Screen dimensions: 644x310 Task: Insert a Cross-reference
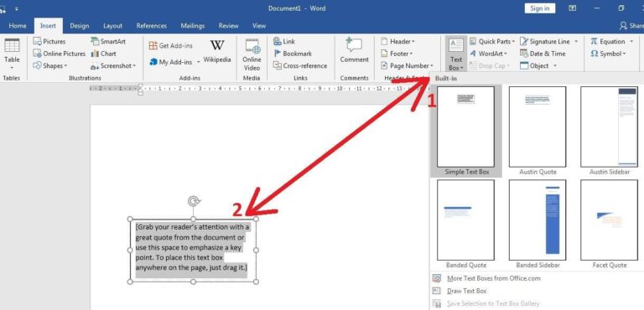click(300, 65)
